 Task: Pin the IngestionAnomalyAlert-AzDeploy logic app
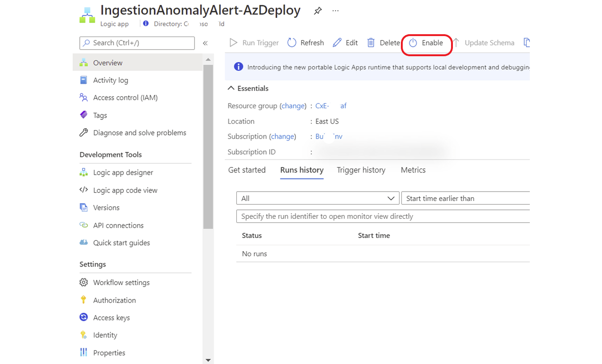point(318,11)
